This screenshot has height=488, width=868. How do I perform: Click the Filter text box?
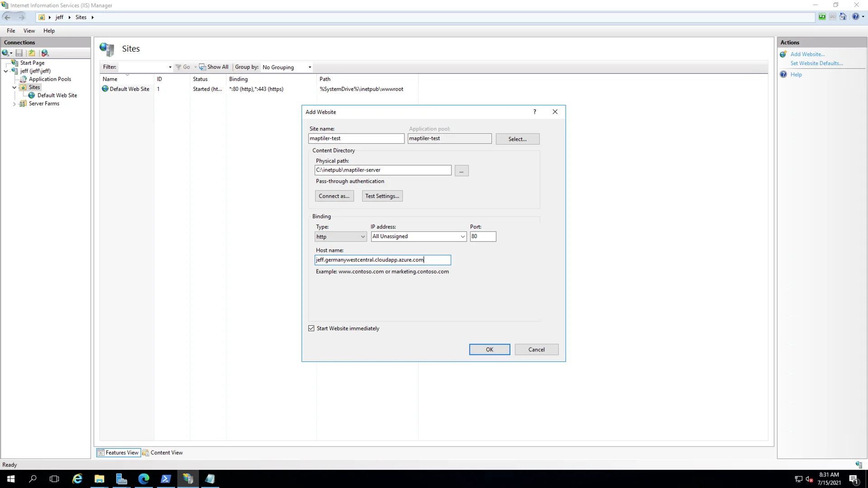coord(143,67)
